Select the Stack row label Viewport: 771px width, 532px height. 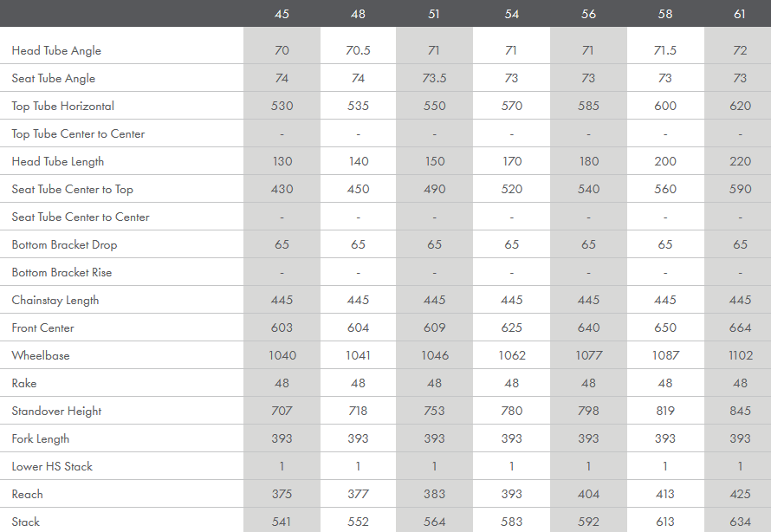pos(26,522)
